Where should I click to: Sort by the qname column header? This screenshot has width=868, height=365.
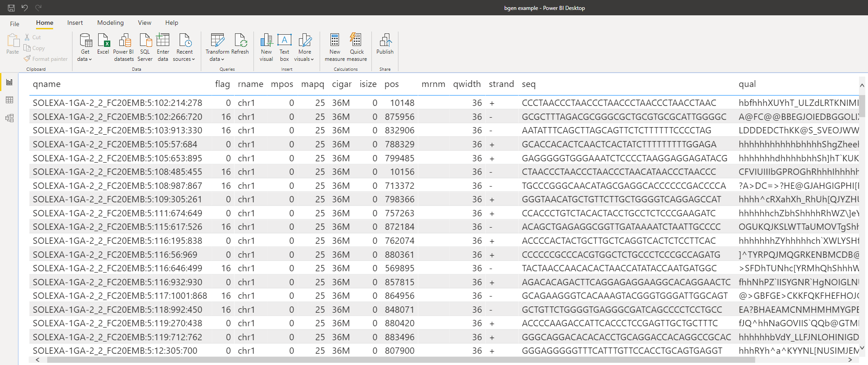click(x=46, y=84)
